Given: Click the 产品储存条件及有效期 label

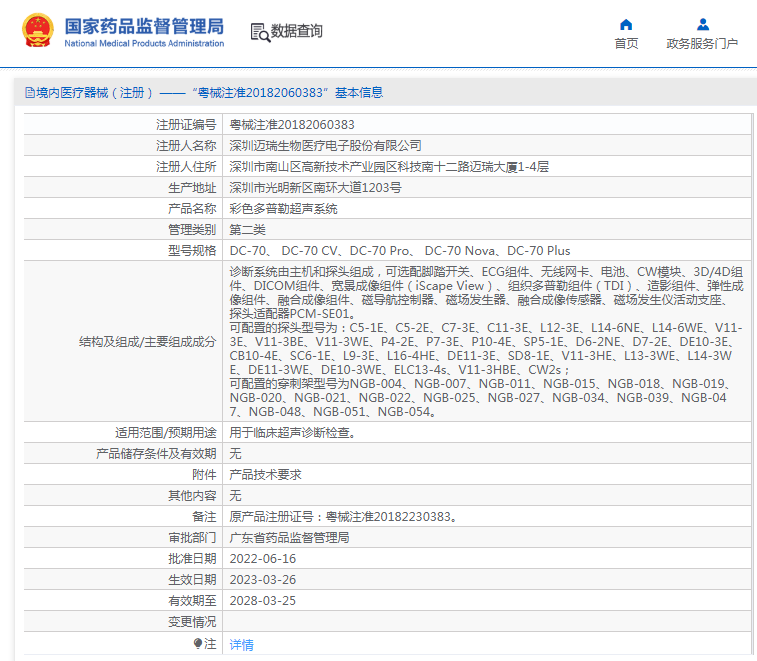Looking at the screenshot, I should pos(156,453).
